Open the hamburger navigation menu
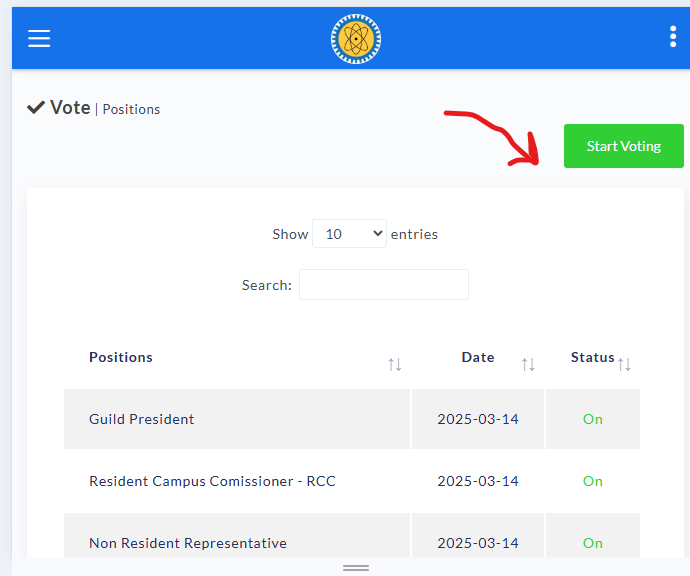This screenshot has width=690, height=576. [x=39, y=39]
